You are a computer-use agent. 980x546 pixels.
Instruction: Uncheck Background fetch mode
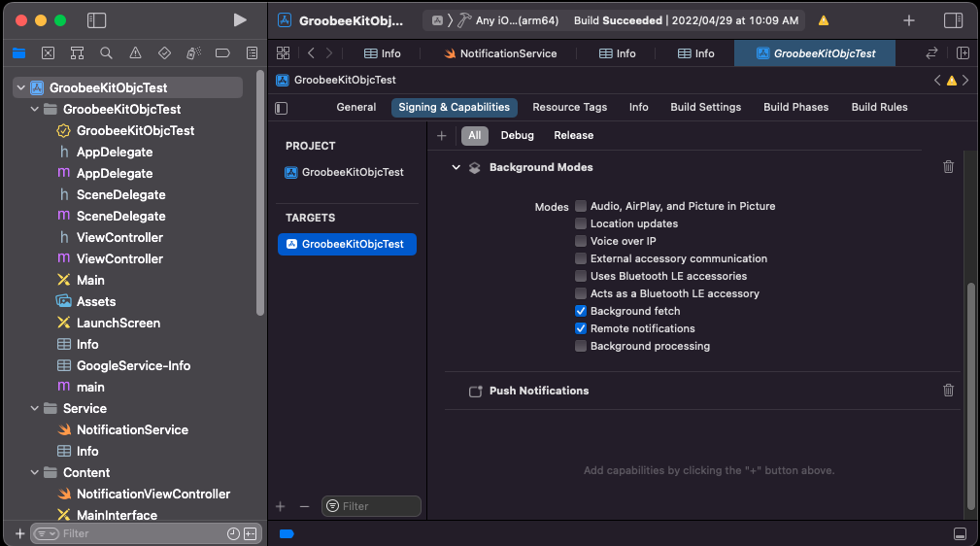[x=581, y=311]
